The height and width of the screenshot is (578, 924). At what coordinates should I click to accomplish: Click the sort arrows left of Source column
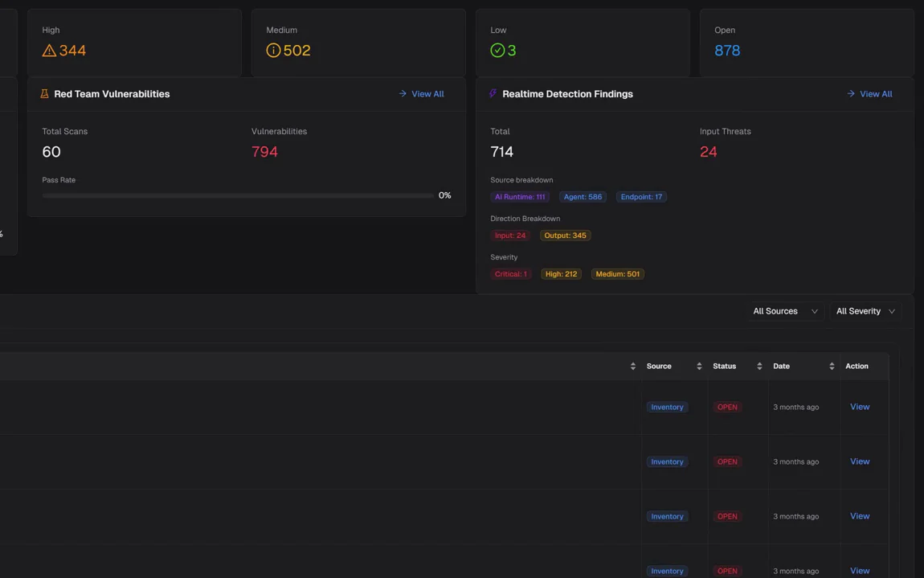(633, 367)
